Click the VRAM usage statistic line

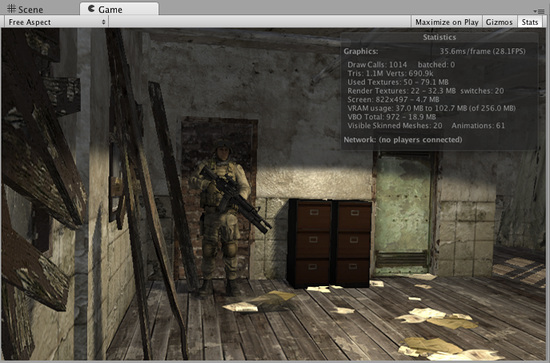coord(431,108)
